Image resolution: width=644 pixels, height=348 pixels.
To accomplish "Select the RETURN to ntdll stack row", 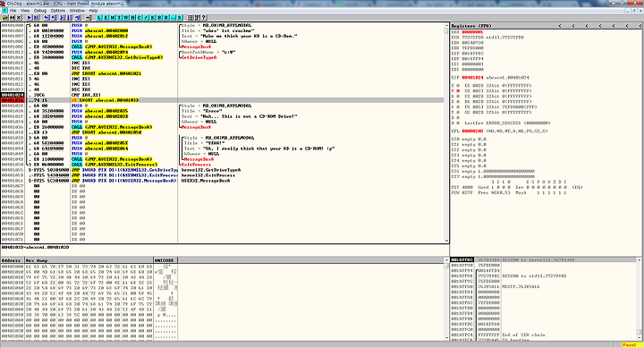I will click(x=545, y=276).
